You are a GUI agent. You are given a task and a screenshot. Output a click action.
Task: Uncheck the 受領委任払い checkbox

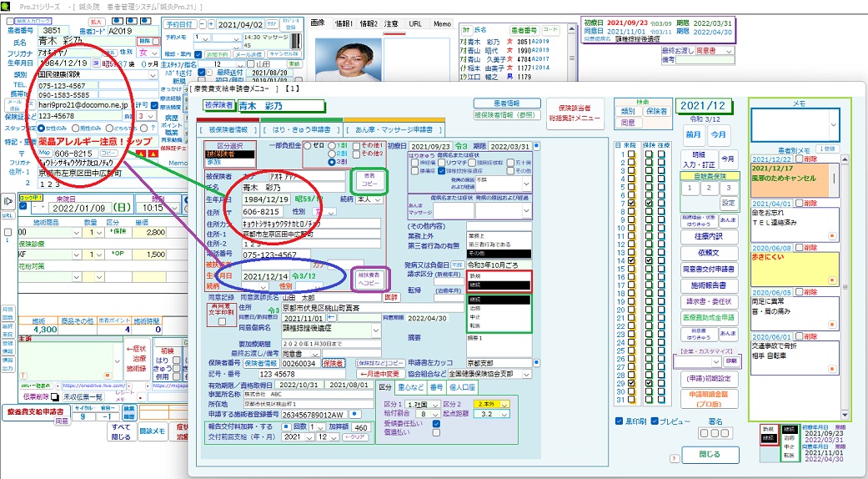[436, 424]
